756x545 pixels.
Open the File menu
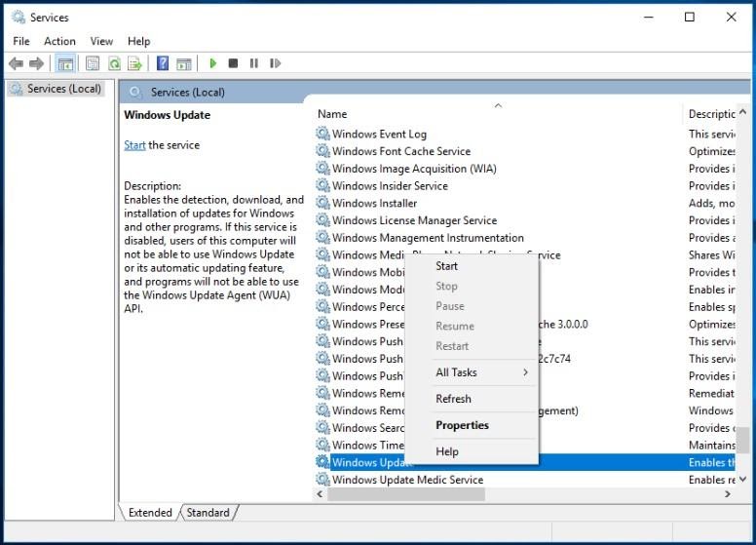21,42
